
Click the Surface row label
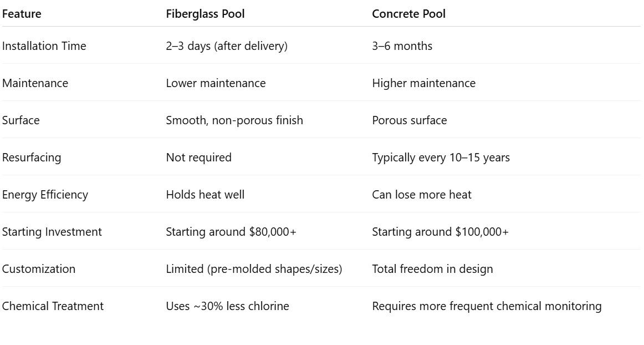(x=21, y=120)
